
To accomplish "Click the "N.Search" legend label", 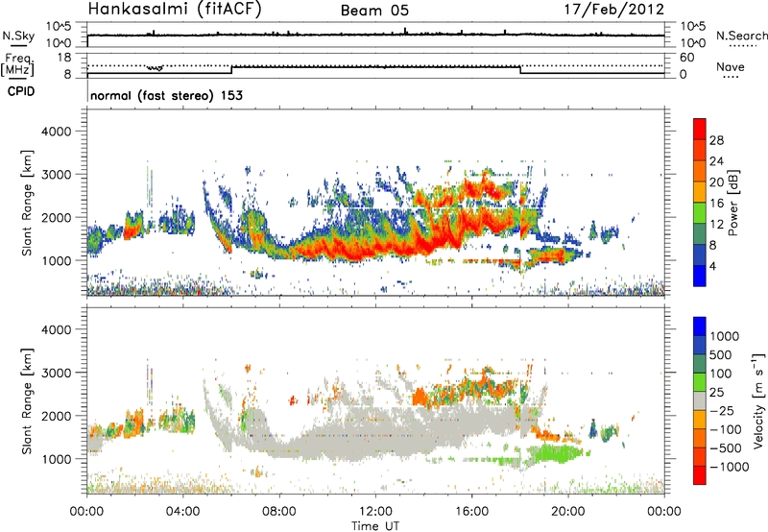I will pyautogui.click(x=742, y=36).
